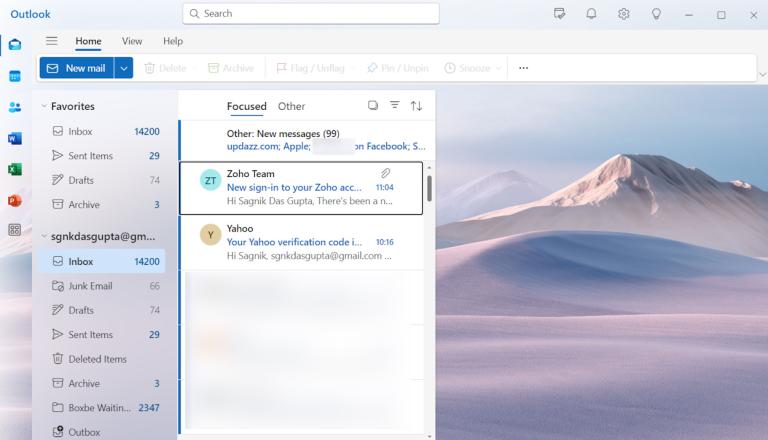Open the People contacts icon
This screenshot has height=440, width=768.
(x=15, y=107)
